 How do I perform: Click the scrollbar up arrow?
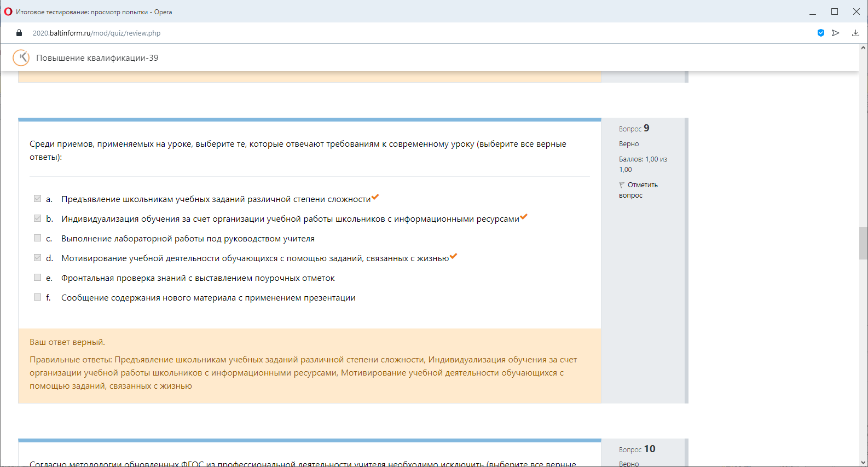pyautogui.click(x=863, y=48)
